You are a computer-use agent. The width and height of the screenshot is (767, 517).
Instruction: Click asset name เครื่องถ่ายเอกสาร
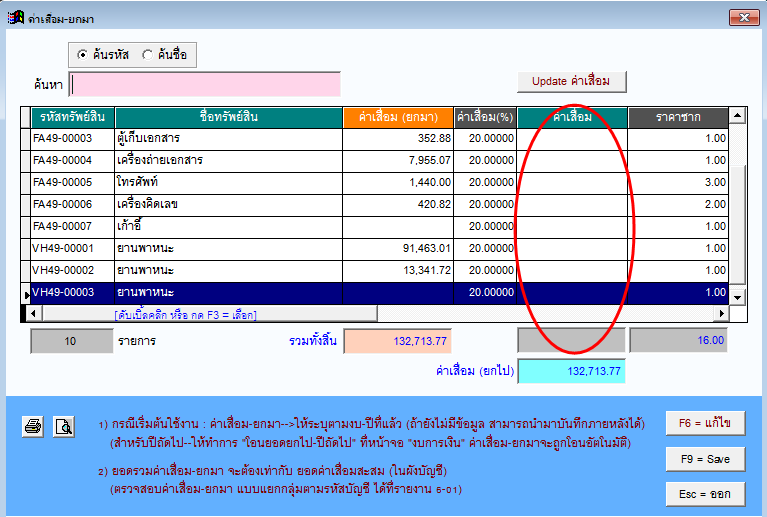(159, 160)
